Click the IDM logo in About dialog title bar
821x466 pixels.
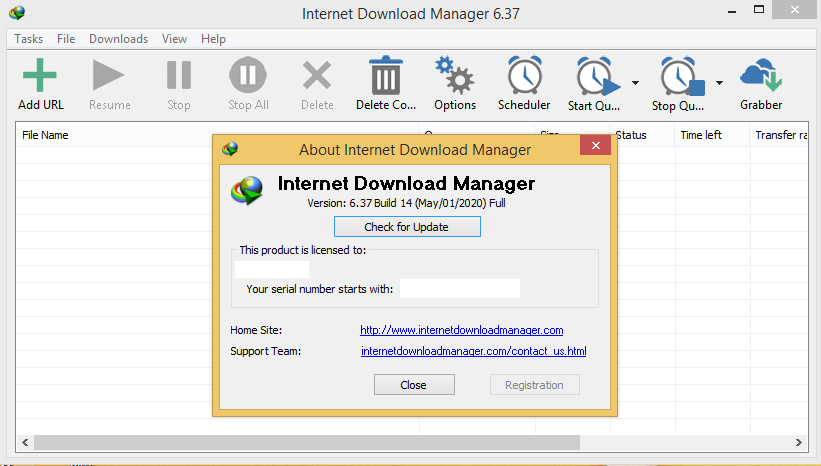click(230, 149)
